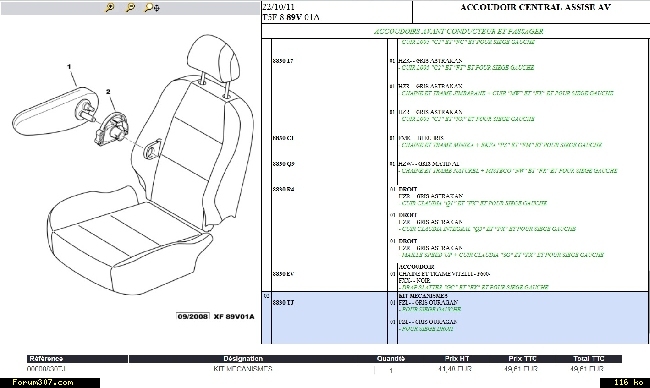Image resolution: width=650 pixels, height=388 pixels.
Task: Click the Désignation column header
Action: pyautogui.click(x=243, y=359)
